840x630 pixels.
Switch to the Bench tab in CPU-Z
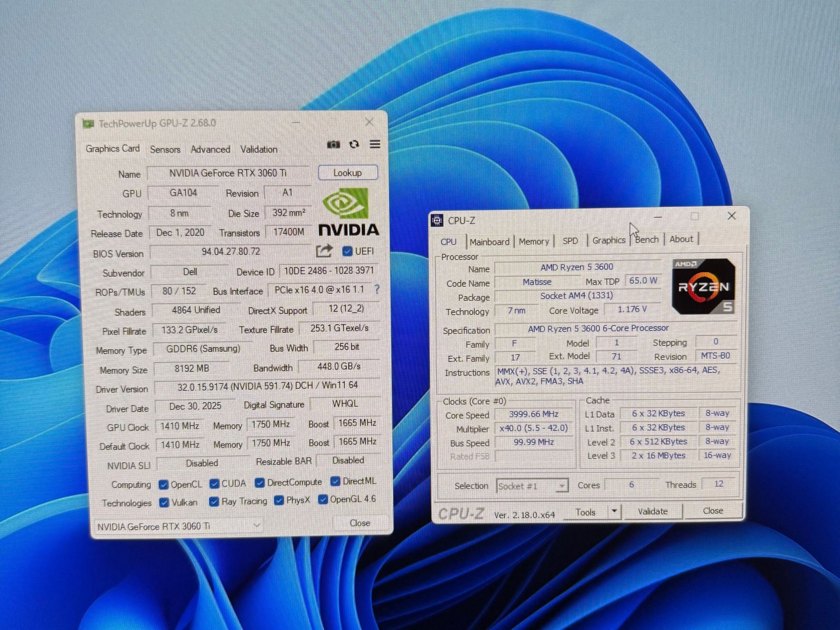click(x=647, y=240)
